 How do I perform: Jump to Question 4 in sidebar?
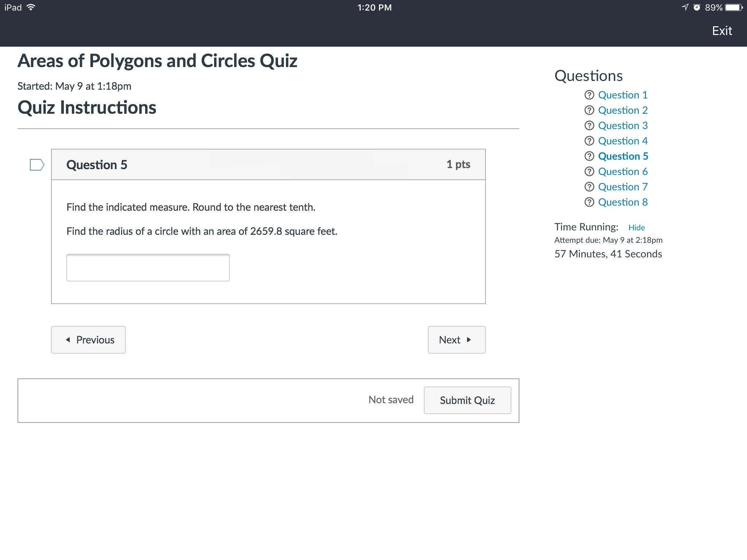click(623, 141)
